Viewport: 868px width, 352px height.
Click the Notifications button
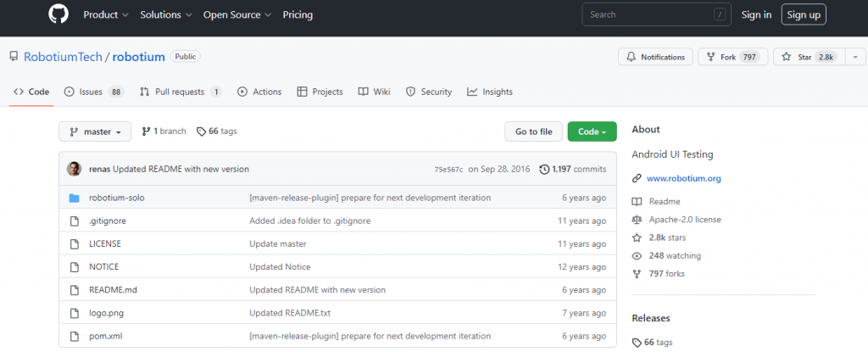tap(655, 57)
